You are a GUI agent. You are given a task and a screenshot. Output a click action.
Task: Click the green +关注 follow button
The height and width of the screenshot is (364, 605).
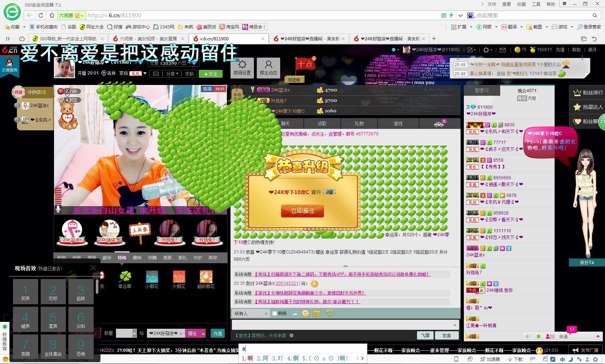click(211, 74)
